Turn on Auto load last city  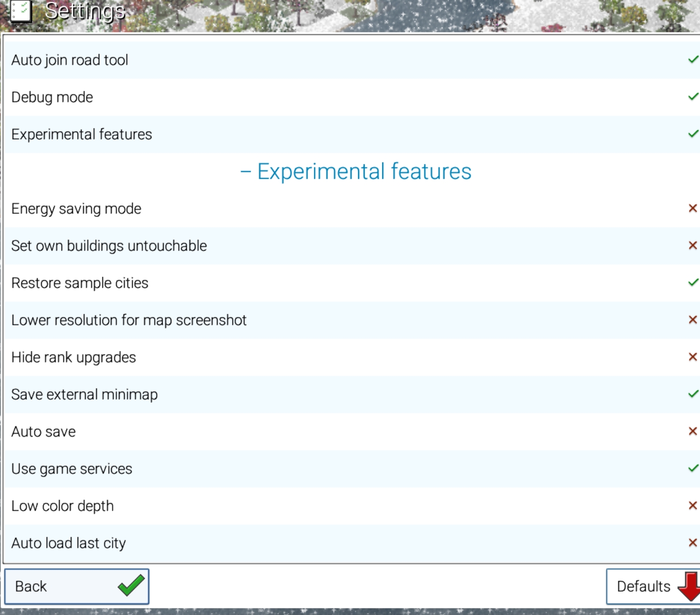(693, 543)
